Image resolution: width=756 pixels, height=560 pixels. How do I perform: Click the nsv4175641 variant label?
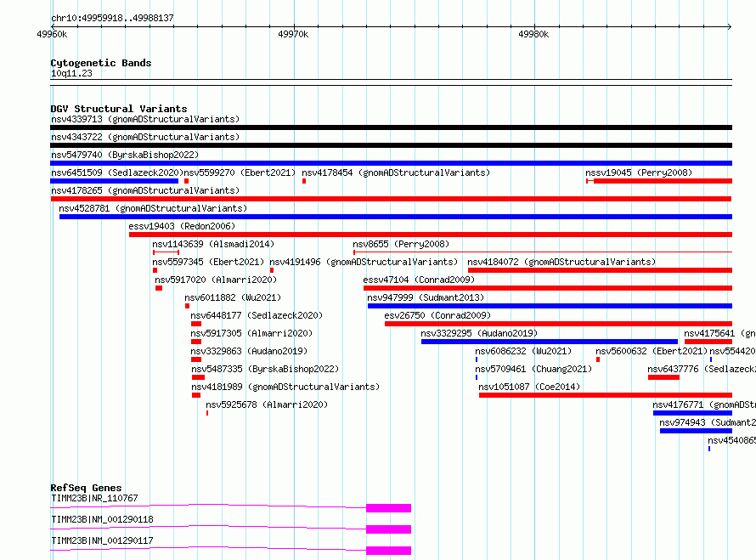(x=719, y=333)
